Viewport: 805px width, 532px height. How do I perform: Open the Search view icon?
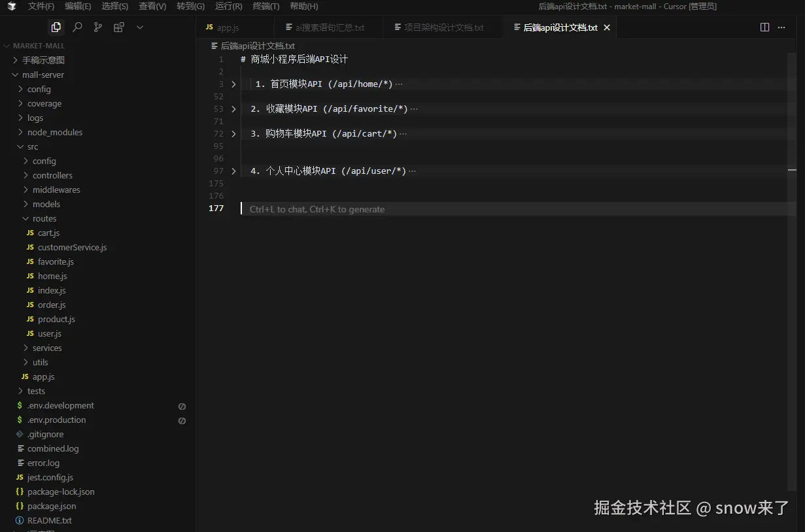click(77, 27)
